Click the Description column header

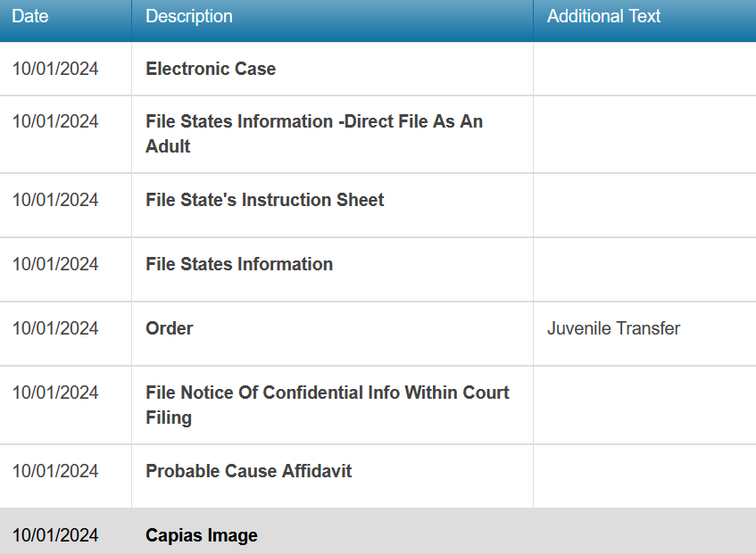(x=189, y=17)
